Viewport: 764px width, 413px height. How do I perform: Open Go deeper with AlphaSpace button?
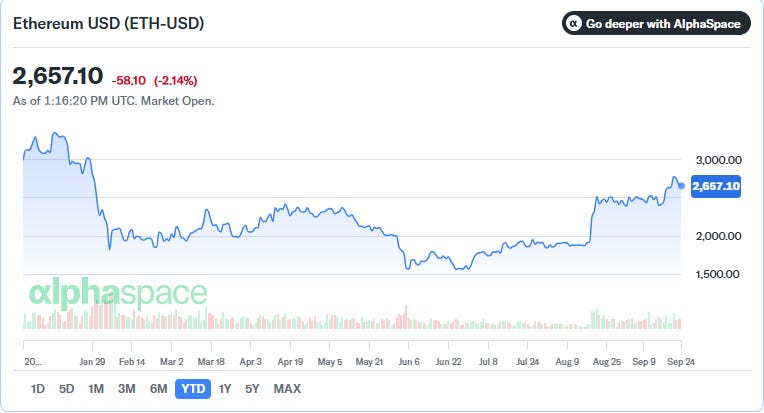tap(656, 23)
